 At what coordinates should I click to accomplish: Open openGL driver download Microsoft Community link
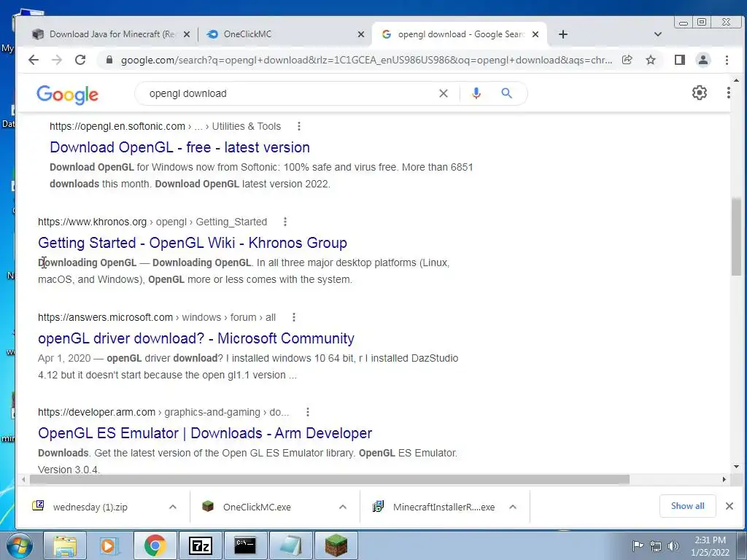[x=196, y=338]
